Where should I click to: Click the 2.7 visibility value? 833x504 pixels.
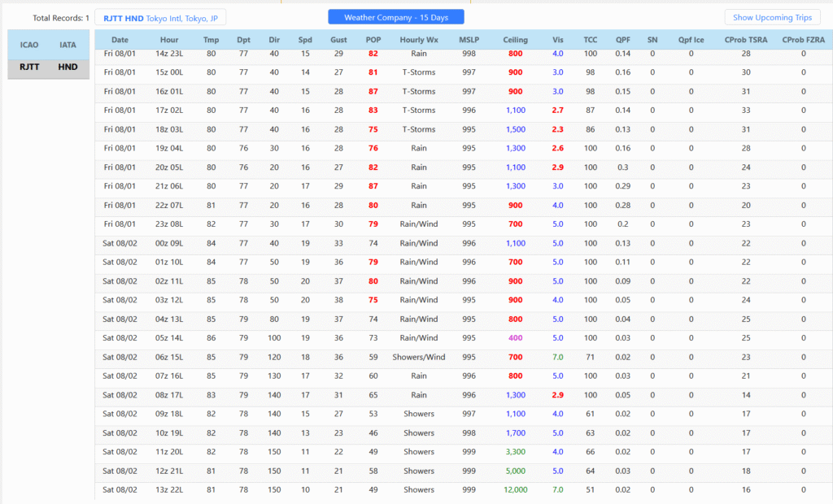tap(558, 111)
